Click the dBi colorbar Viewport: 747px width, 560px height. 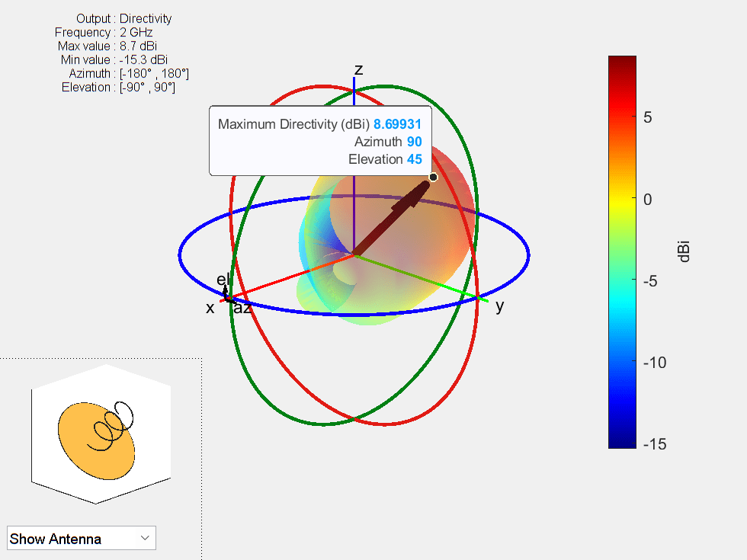(622, 252)
